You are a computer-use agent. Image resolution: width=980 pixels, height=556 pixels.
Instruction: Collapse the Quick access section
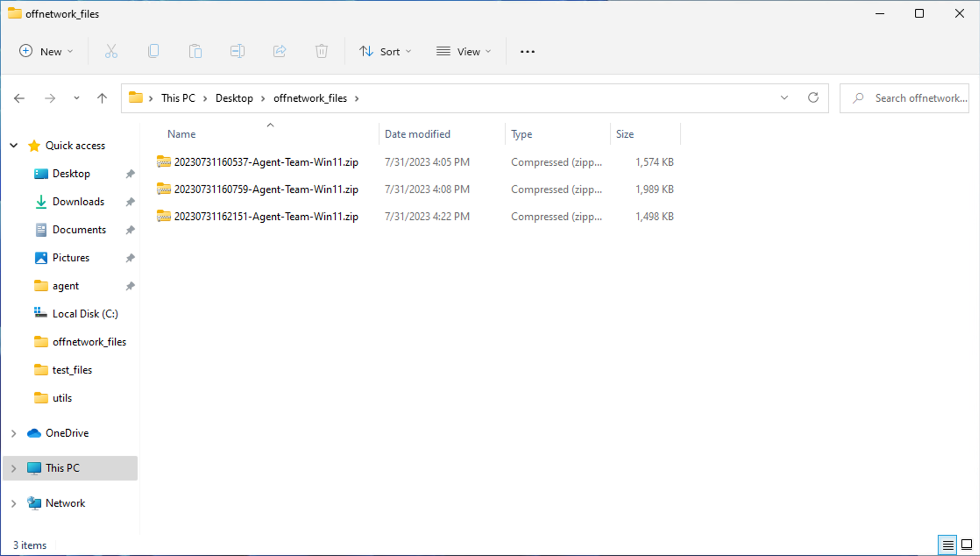tap(14, 146)
